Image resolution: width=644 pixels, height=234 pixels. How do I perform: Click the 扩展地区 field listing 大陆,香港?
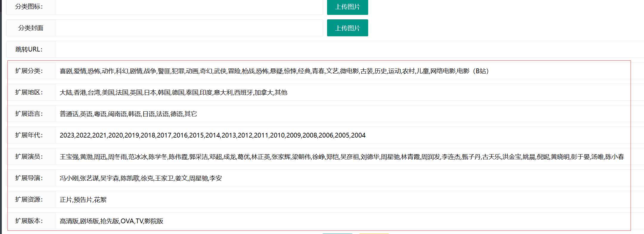343,92
